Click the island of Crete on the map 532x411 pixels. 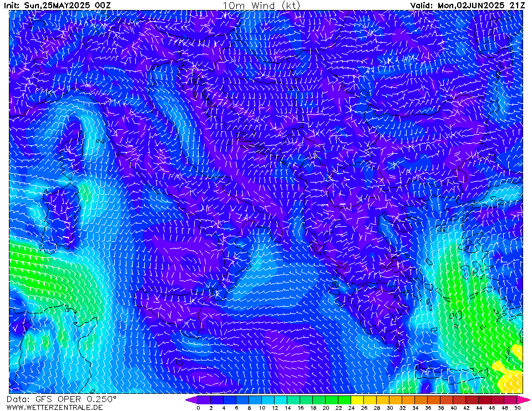coord(451,373)
